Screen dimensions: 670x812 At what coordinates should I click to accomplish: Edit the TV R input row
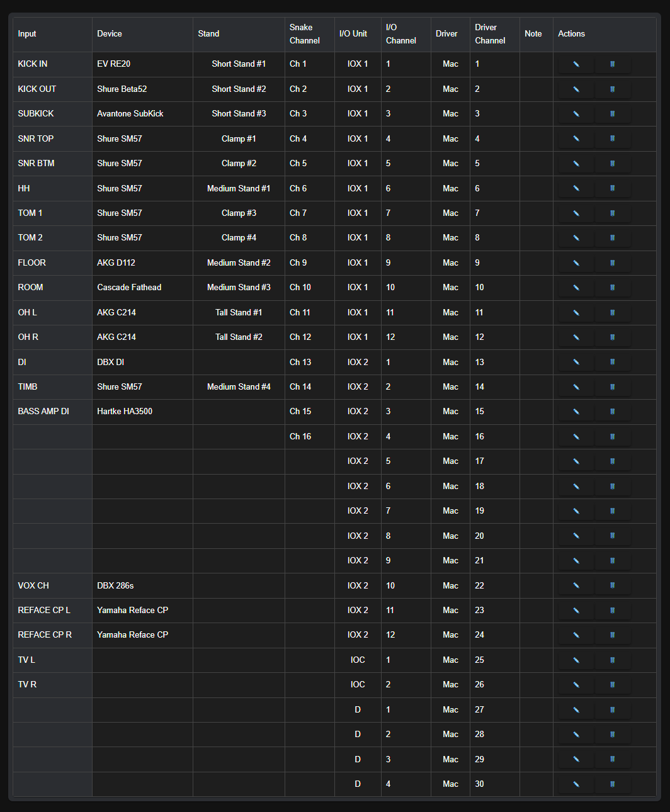(x=575, y=684)
